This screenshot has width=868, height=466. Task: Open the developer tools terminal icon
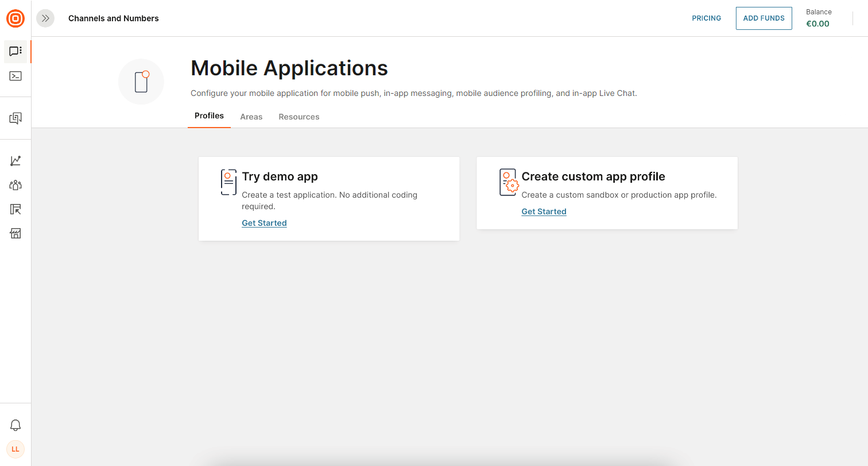(15, 76)
